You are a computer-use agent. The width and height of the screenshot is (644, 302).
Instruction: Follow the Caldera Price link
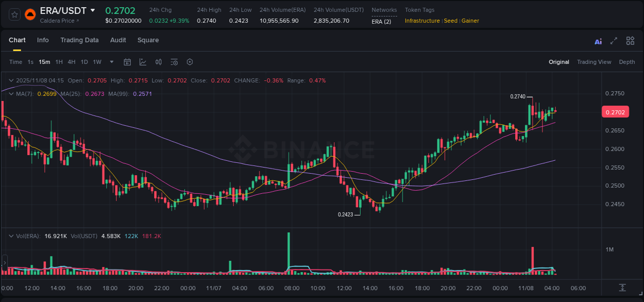coord(57,21)
